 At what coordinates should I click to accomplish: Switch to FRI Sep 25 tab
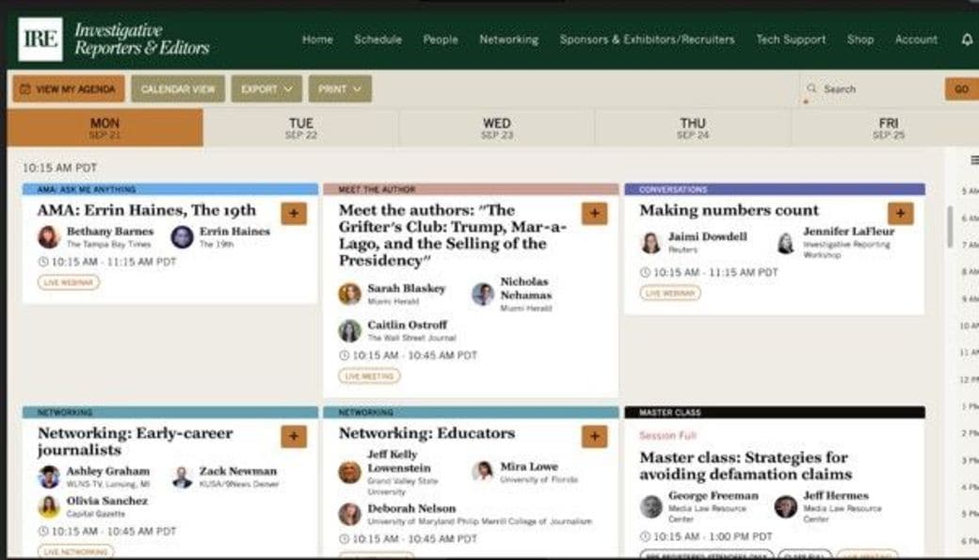(888, 127)
